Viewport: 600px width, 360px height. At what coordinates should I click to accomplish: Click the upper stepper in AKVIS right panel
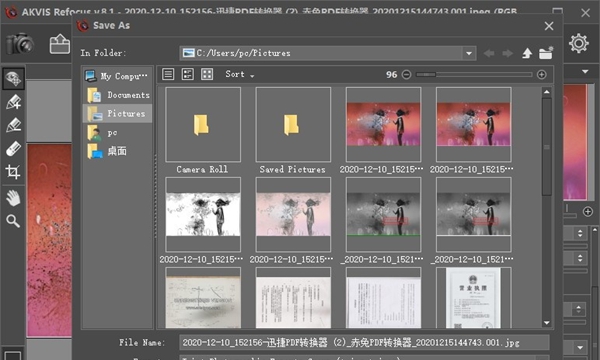pos(580,233)
